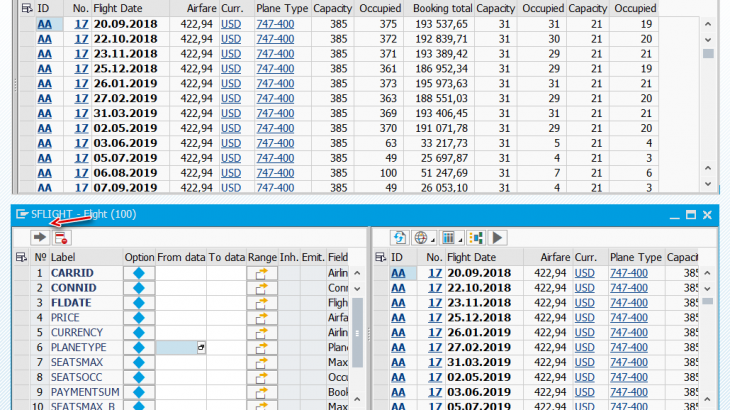
Task: Click the Booking total column header
Action: pyautogui.click(x=442, y=8)
